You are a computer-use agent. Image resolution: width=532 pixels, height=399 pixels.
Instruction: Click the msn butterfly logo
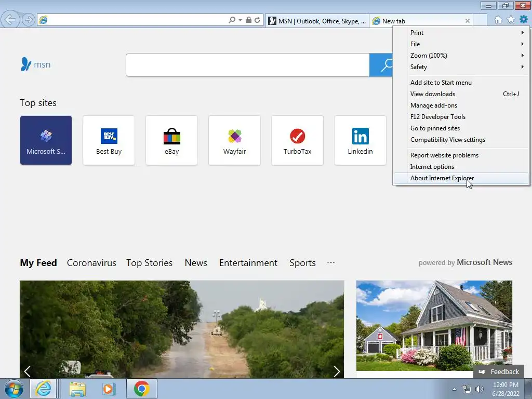pyautogui.click(x=35, y=64)
